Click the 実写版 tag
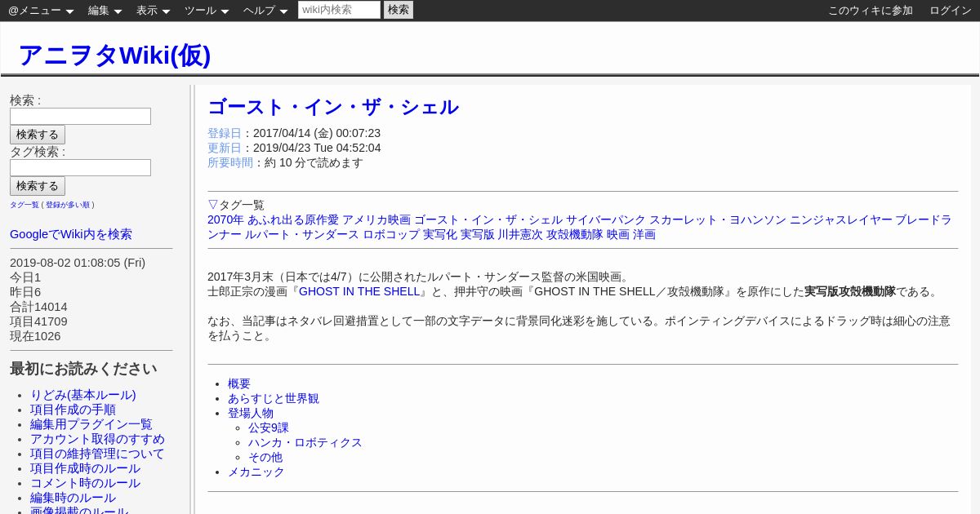The height and width of the screenshot is (514, 980). click(478, 234)
